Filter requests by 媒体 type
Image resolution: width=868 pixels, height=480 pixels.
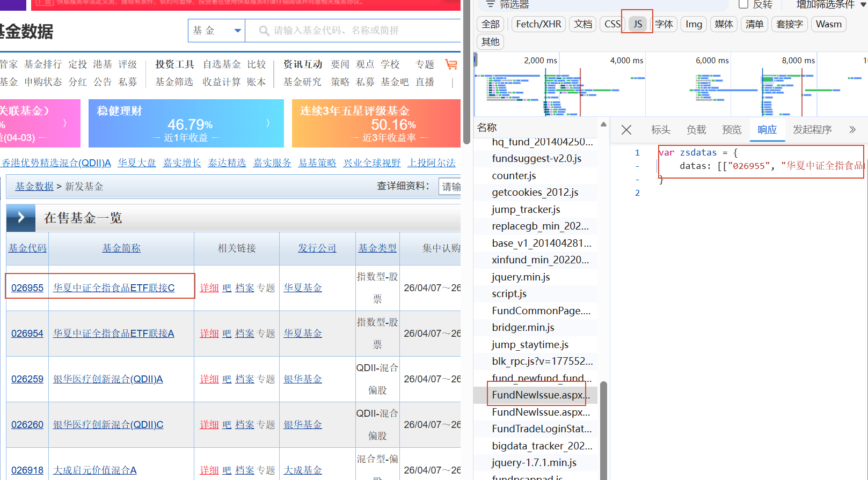(x=724, y=24)
